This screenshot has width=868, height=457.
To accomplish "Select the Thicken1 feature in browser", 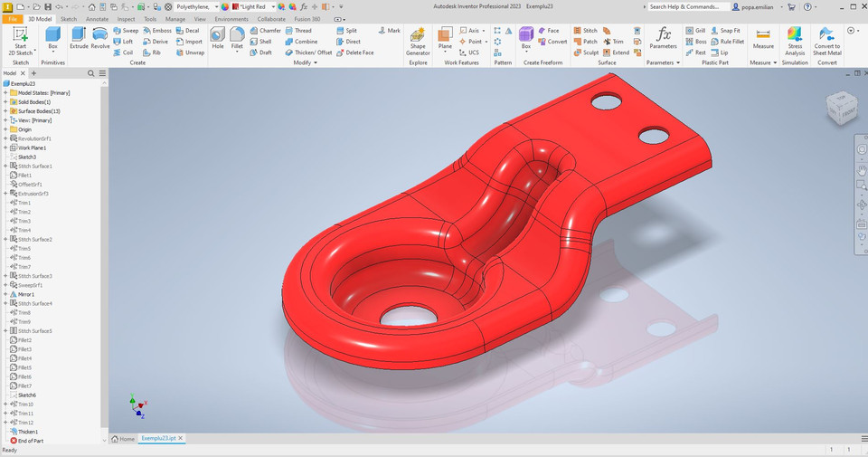I will tap(24, 432).
